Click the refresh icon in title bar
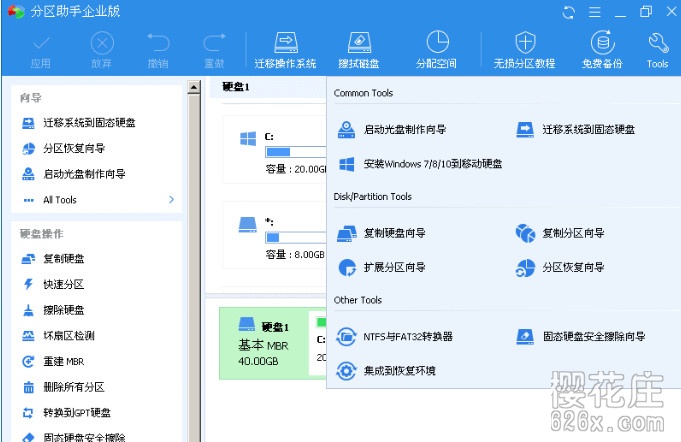Image resolution: width=681 pixels, height=442 pixels. point(569,12)
